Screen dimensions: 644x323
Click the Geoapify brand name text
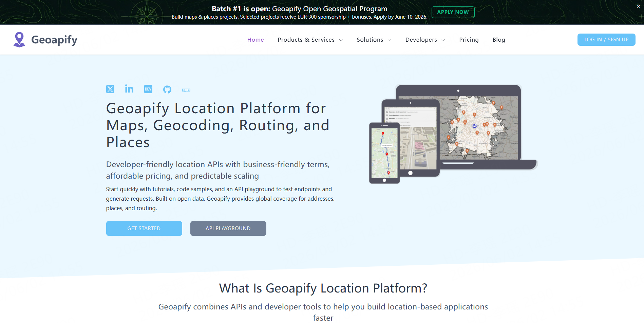54,40
